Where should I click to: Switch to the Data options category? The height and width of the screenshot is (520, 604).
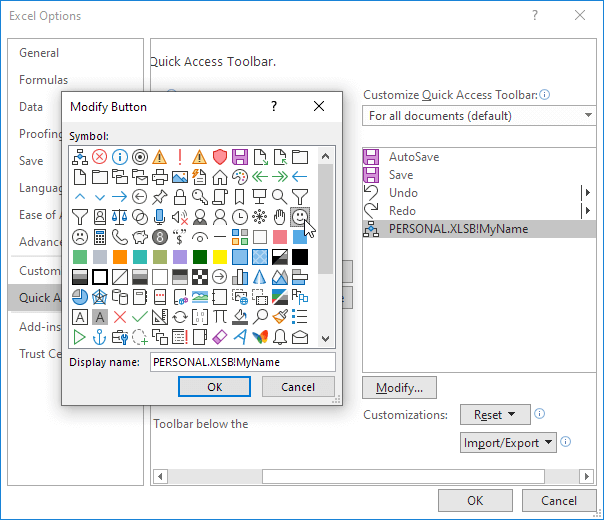pyautogui.click(x=31, y=107)
